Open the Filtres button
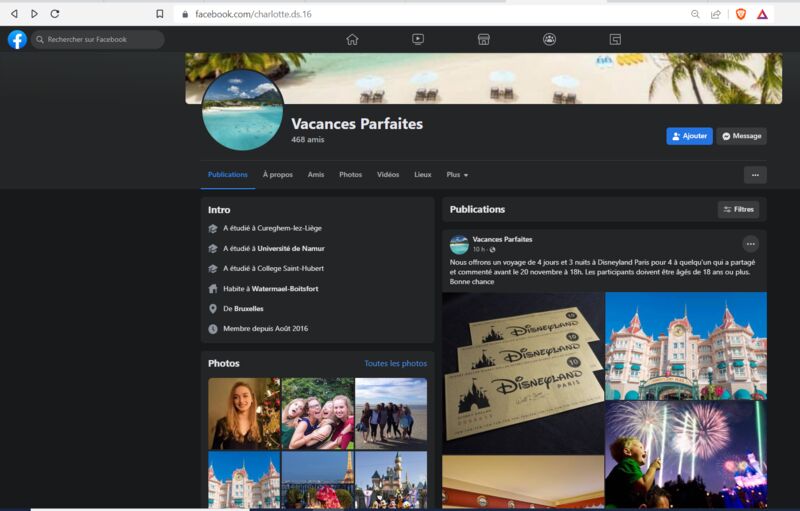This screenshot has width=800, height=511. [738, 210]
